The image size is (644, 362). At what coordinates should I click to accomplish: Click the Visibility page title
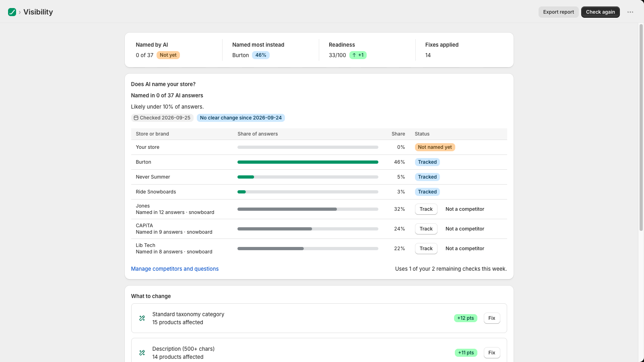pyautogui.click(x=38, y=12)
